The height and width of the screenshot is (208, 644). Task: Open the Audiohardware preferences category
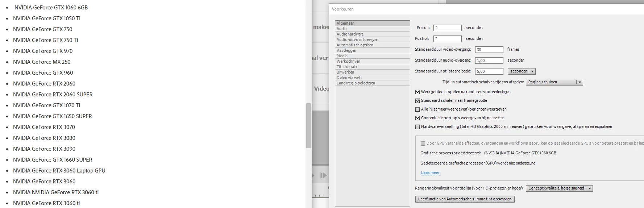[372, 34]
